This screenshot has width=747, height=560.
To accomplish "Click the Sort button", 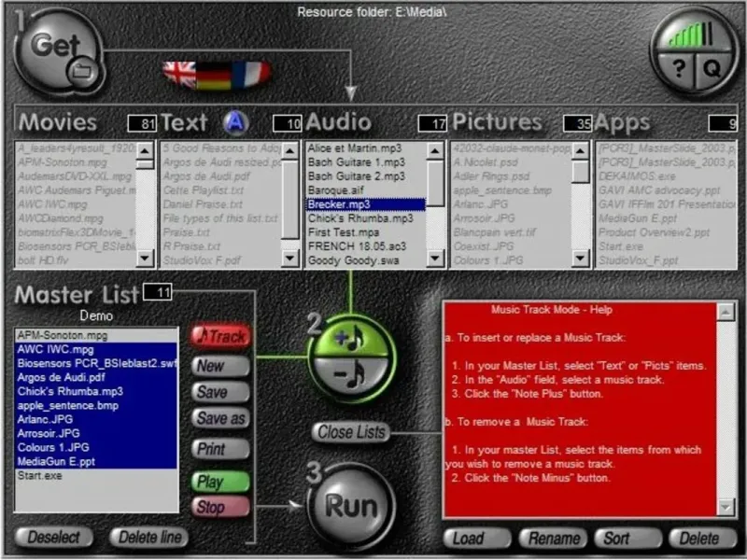I will click(x=627, y=539).
